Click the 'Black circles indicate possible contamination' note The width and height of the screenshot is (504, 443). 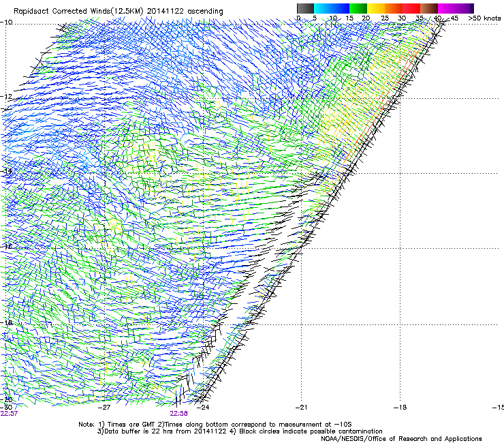point(311,431)
